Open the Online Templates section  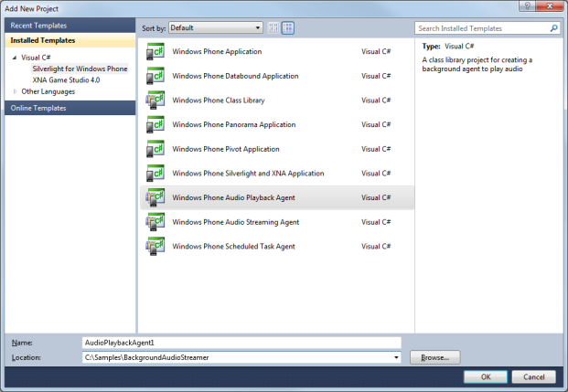click(70, 108)
